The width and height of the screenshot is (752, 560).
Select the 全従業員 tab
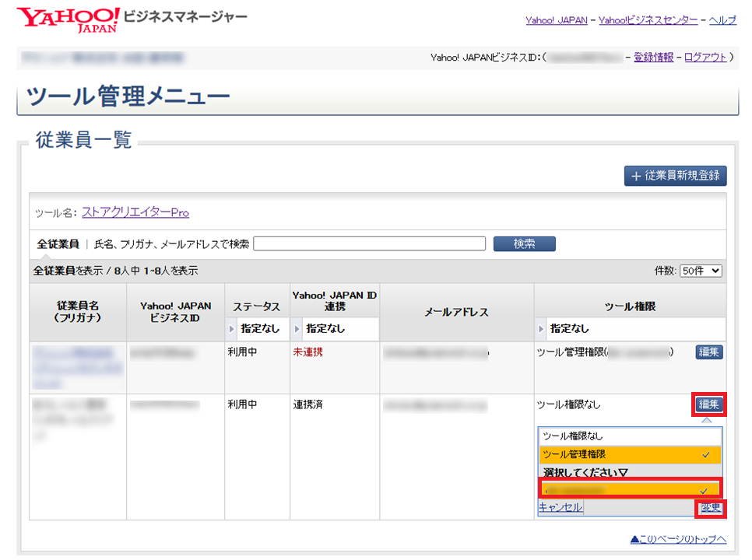pos(58,243)
